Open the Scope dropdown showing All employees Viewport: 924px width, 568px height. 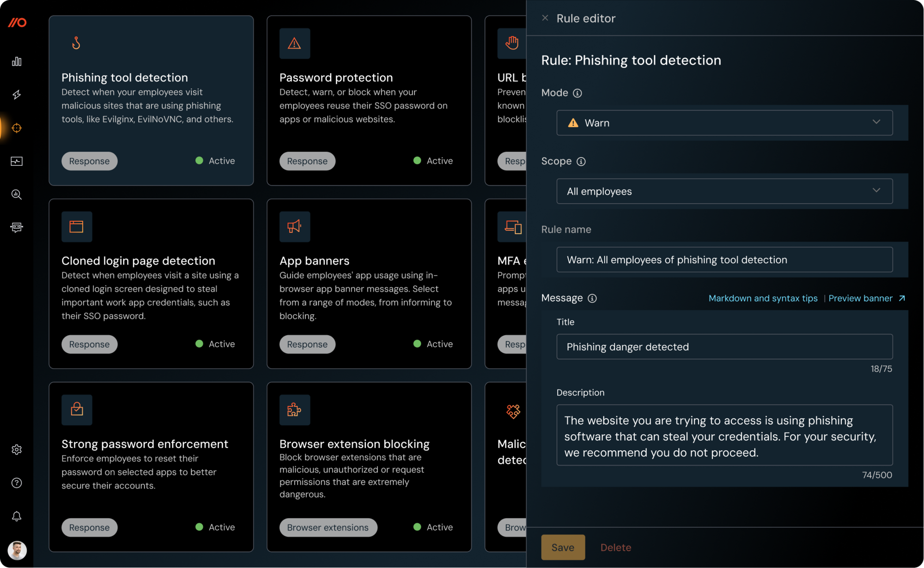pos(724,191)
